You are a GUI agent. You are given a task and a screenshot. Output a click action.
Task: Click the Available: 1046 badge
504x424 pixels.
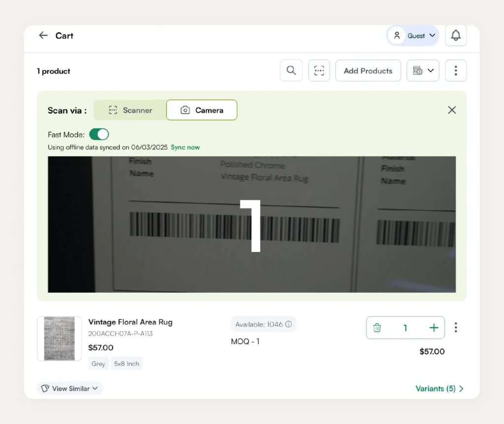263,324
